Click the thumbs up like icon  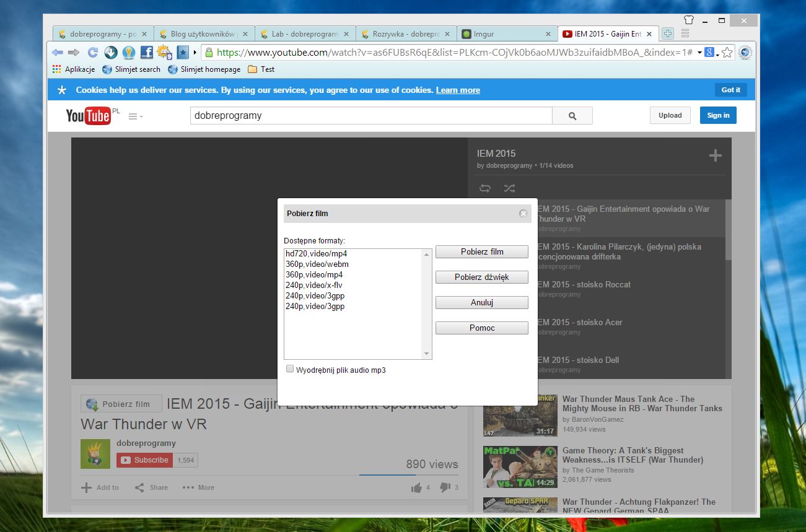pos(417,487)
